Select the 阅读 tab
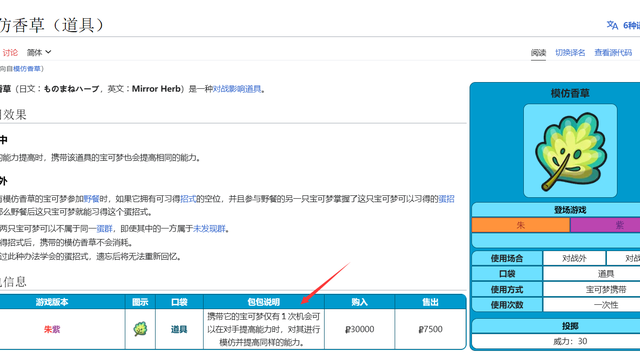 [x=538, y=53]
